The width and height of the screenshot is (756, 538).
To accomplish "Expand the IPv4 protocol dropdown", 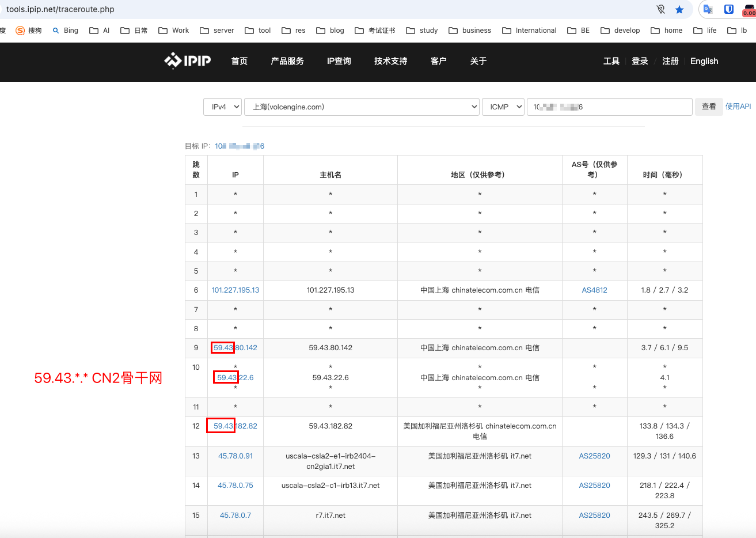I will point(222,107).
